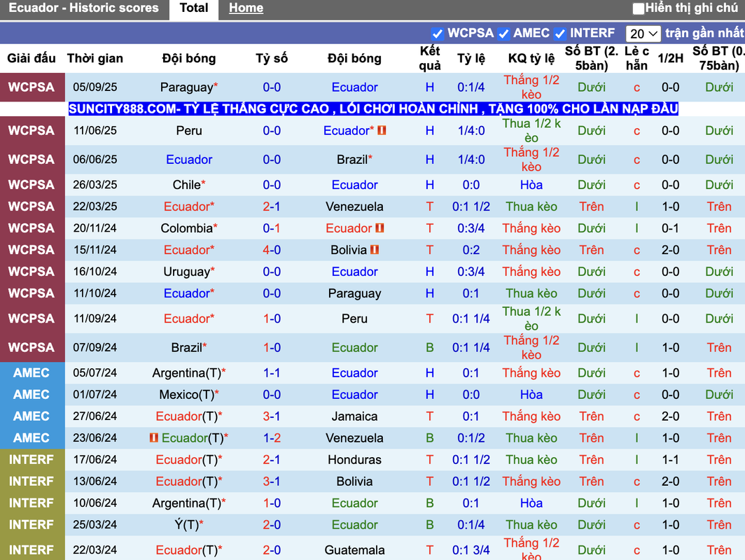Toggle the INTERF competition filter checkbox
Viewport: 745px width, 560px height.
click(x=559, y=34)
